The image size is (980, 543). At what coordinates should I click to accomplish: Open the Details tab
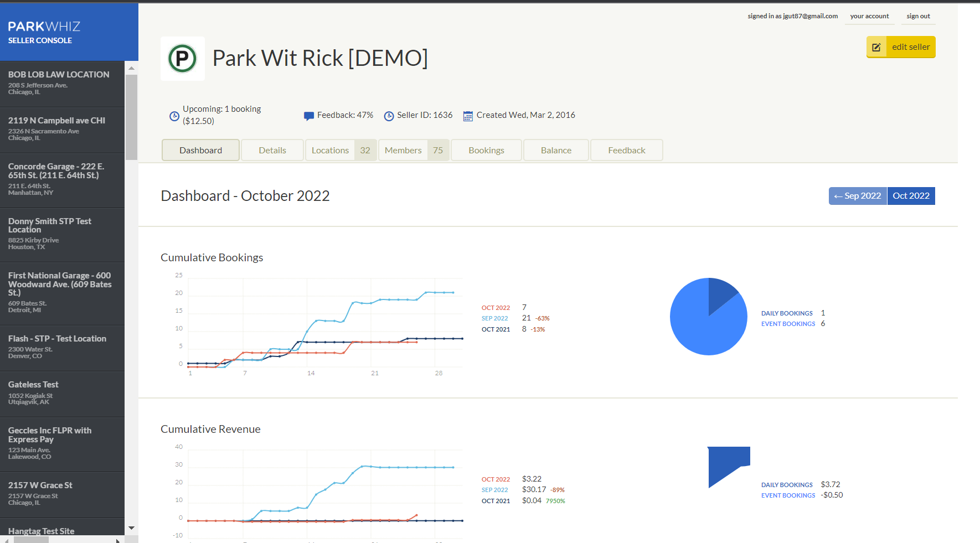pos(272,150)
